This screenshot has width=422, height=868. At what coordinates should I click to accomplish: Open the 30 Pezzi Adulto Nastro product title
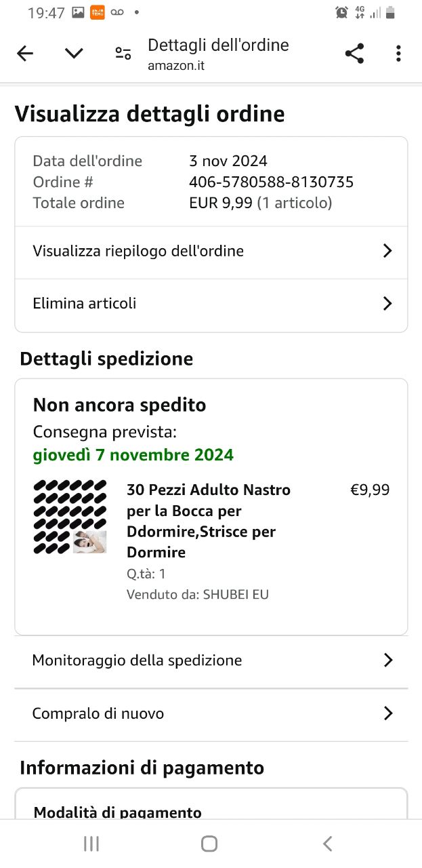click(209, 521)
